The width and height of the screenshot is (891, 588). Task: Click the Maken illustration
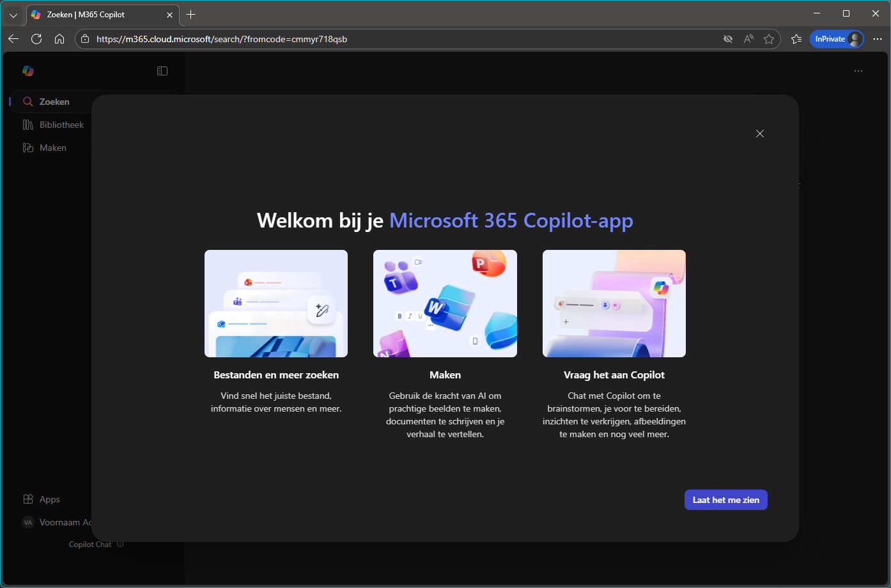click(445, 304)
